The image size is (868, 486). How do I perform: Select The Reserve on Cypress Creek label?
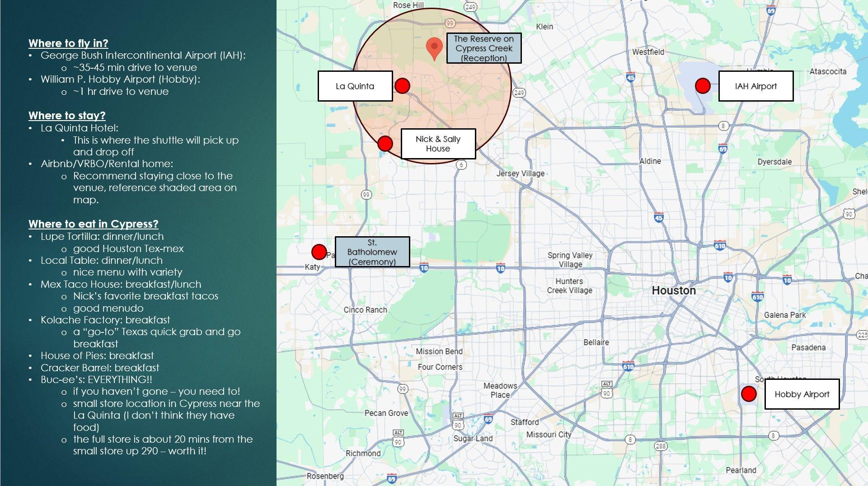coord(483,48)
